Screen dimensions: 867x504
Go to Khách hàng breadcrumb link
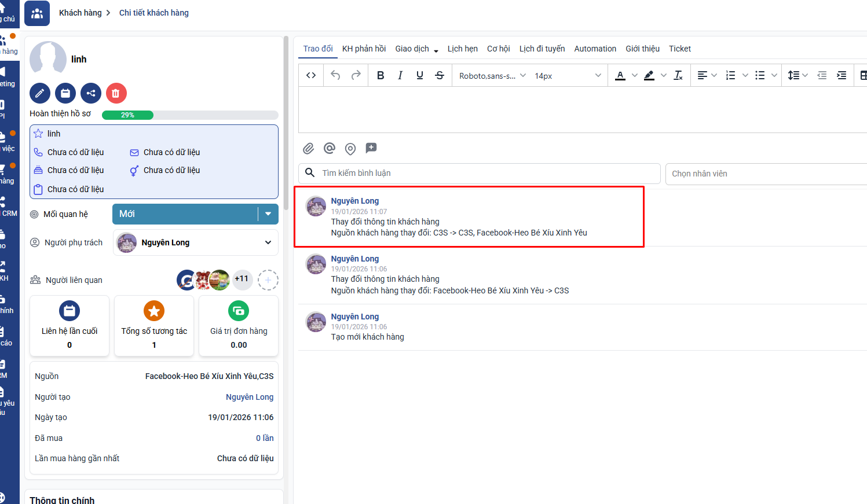(80, 13)
